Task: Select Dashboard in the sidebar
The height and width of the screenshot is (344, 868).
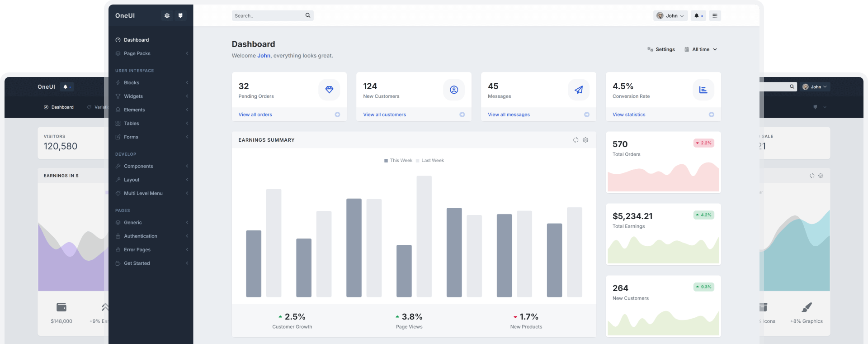Action: [136, 40]
